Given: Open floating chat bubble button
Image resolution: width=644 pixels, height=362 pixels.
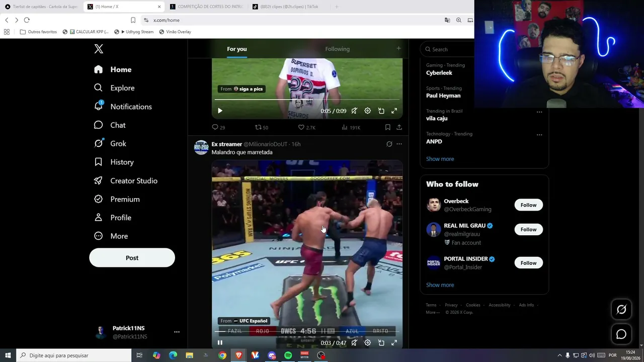Looking at the screenshot, I should point(621,334).
